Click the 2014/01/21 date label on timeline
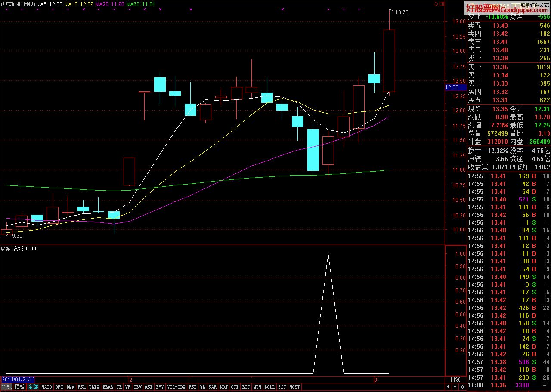 tap(19, 380)
